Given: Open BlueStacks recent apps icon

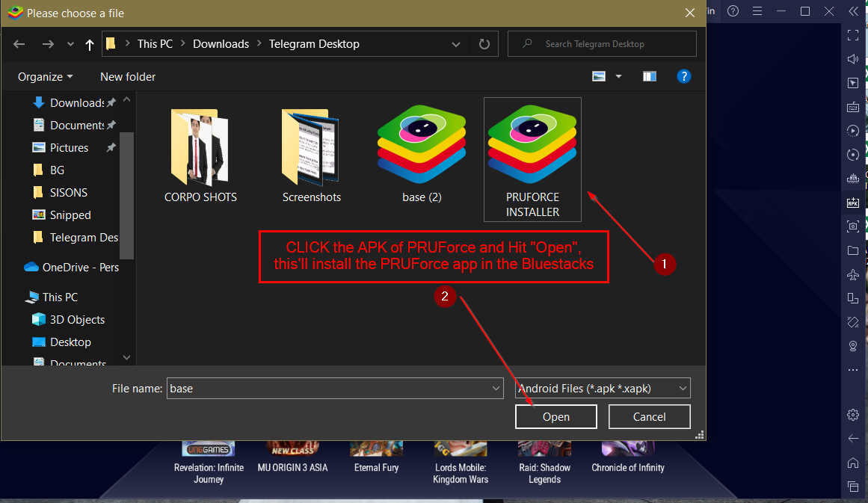Looking at the screenshot, I should click(x=853, y=487).
